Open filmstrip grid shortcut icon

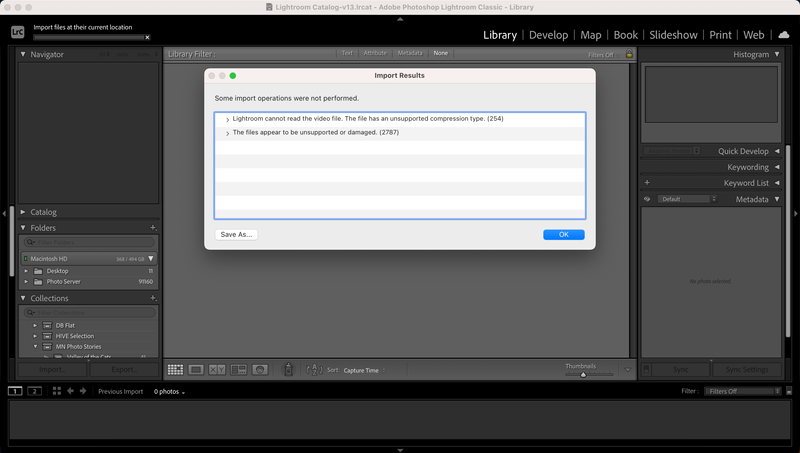[57, 391]
